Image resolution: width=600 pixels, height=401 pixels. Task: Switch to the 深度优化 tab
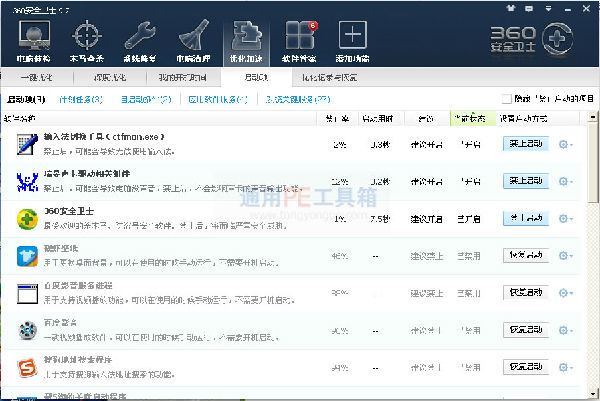pos(110,78)
